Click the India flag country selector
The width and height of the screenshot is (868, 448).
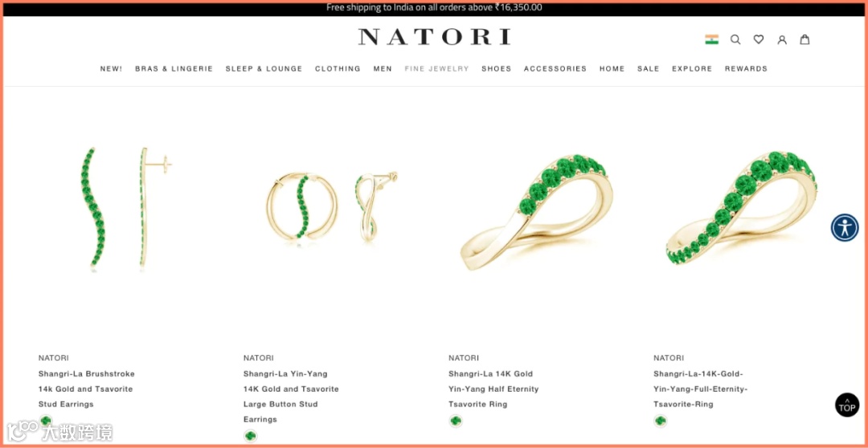712,39
